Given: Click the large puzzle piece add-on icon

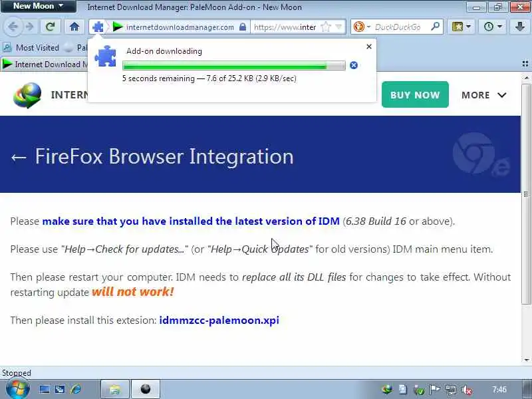Looking at the screenshot, I should 105,56.
